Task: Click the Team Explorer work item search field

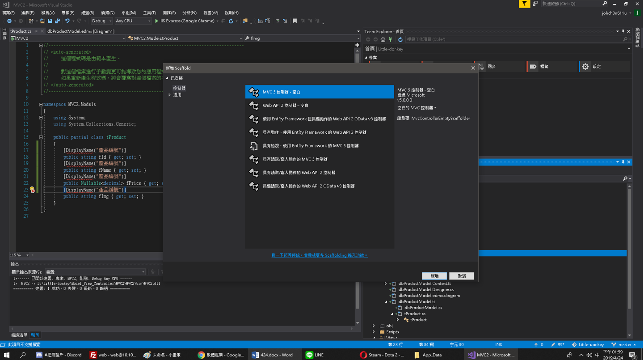Action: tap(517, 39)
